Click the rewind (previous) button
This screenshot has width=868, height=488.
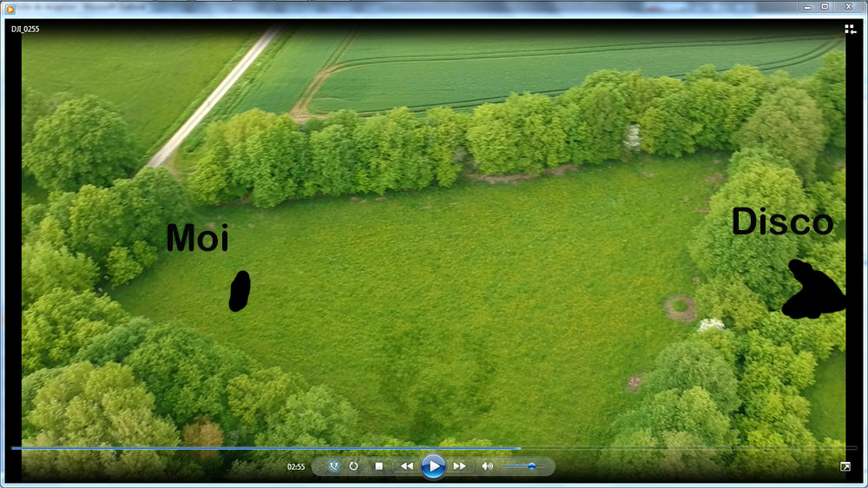(406, 466)
